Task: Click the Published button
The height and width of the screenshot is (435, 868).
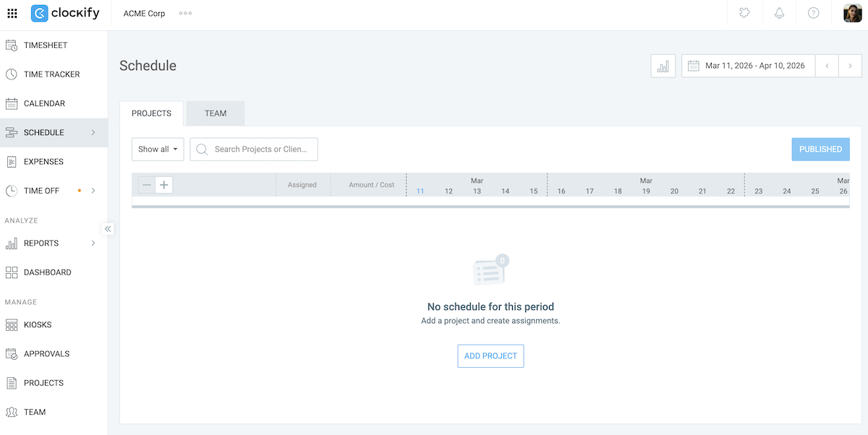Action: click(820, 149)
